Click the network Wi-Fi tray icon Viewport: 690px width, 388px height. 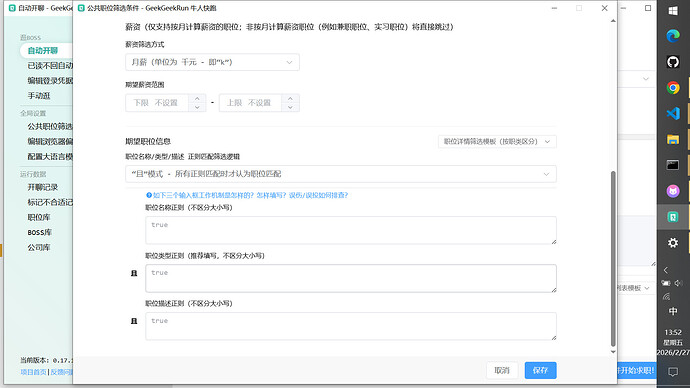(666, 297)
